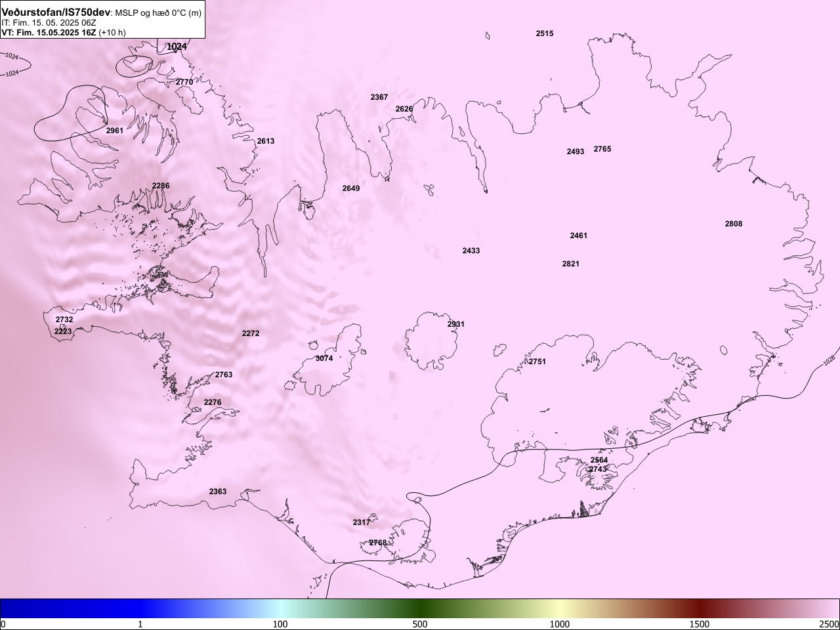Click the 1500 tick on the color scale
Screen dimensions: 840x630
coord(700,623)
